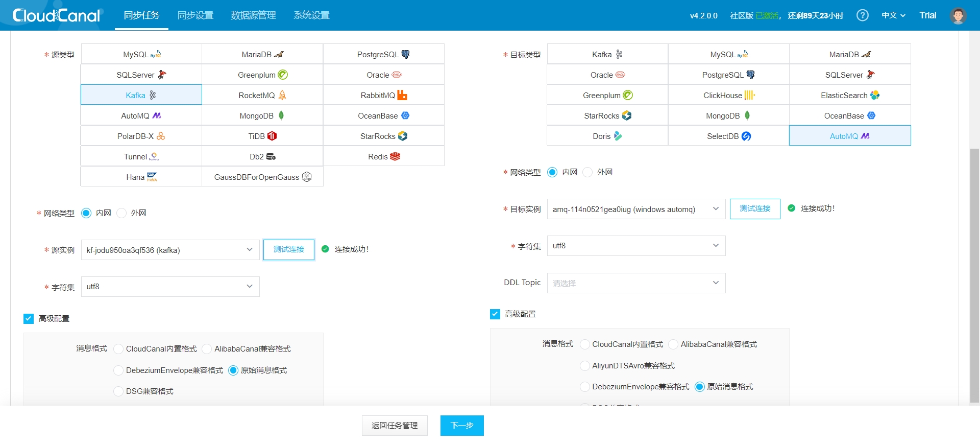Select RabbitMQ as the source type
Screen dimensions: 980x444
click(x=383, y=95)
